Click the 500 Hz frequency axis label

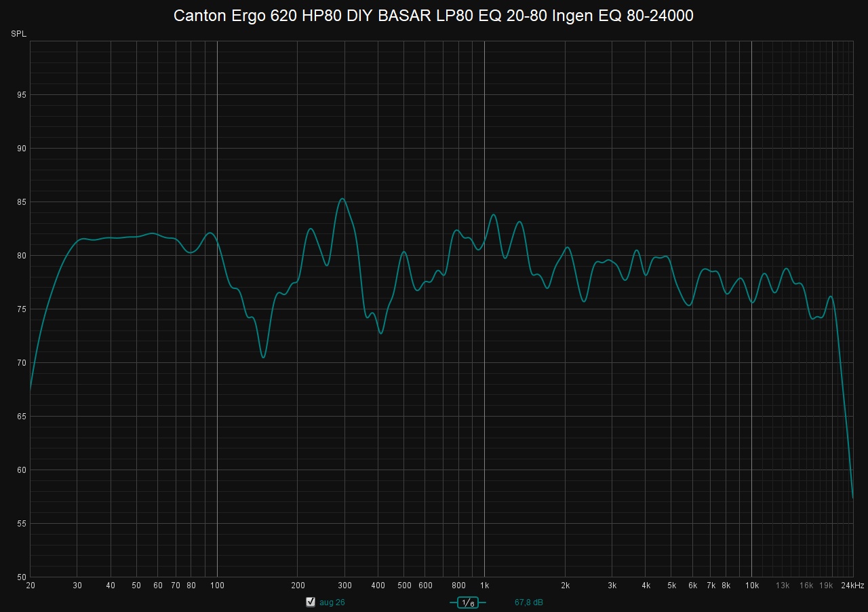[x=404, y=586]
